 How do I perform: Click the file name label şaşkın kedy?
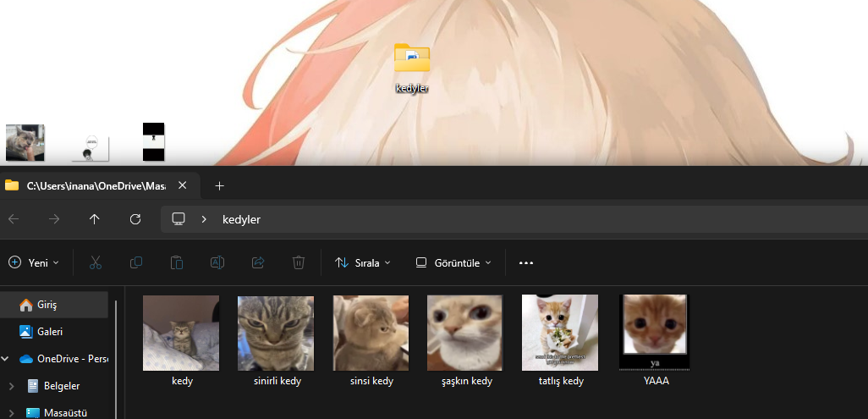[x=467, y=381]
